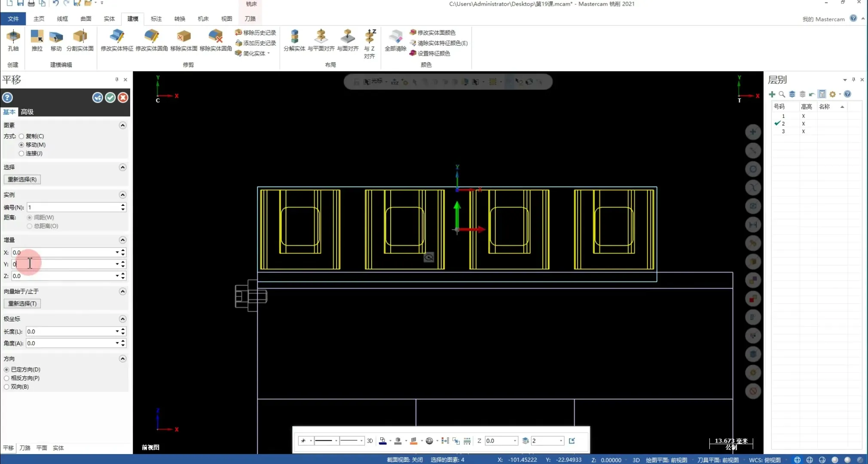This screenshot has height=464, width=868.
Task: Click the green OK checkmark in 平移 panel
Action: pos(110,98)
